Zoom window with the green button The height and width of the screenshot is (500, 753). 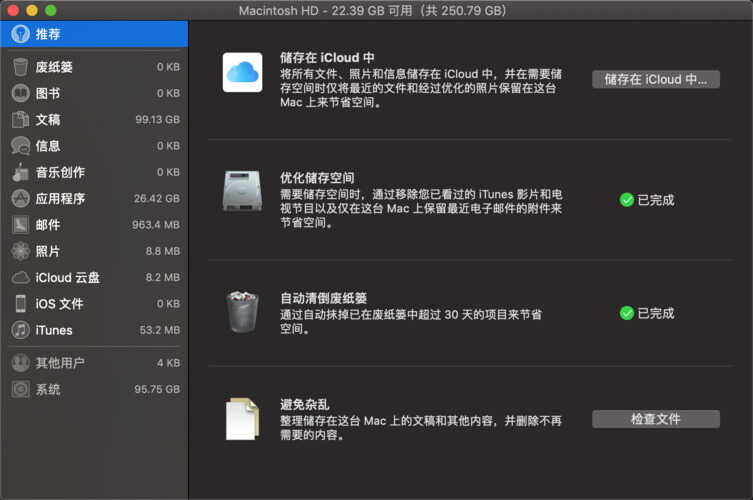pos(50,10)
